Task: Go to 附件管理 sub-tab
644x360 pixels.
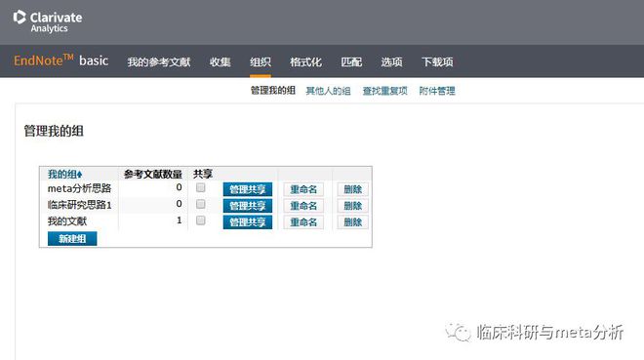Action: click(437, 91)
